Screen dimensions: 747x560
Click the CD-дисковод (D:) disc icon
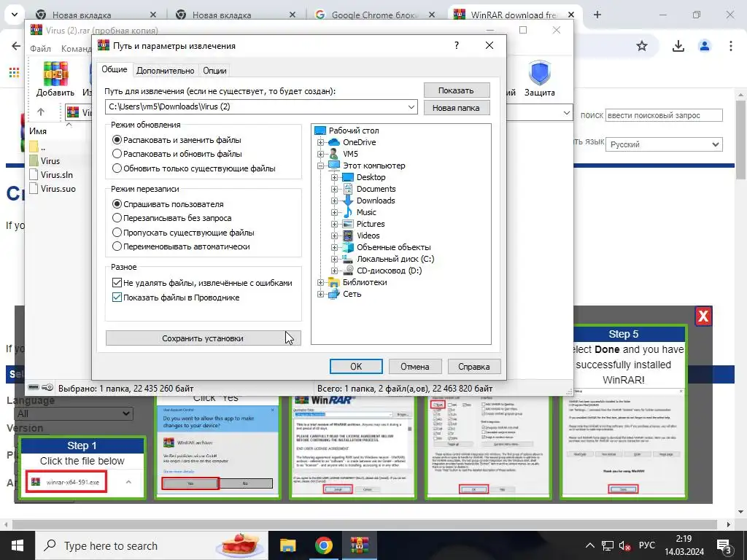(x=348, y=271)
